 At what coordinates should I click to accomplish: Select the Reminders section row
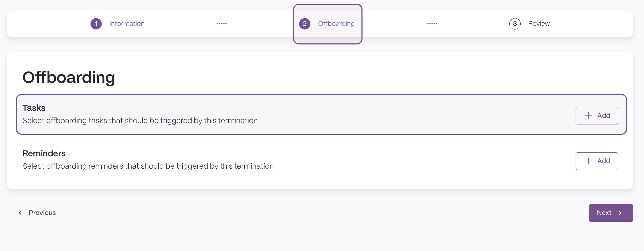click(321, 160)
